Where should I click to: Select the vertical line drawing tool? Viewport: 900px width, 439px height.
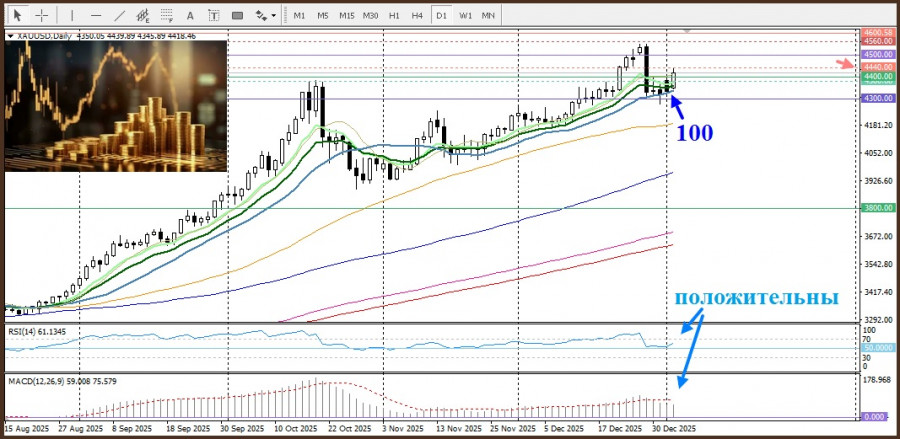72,15
